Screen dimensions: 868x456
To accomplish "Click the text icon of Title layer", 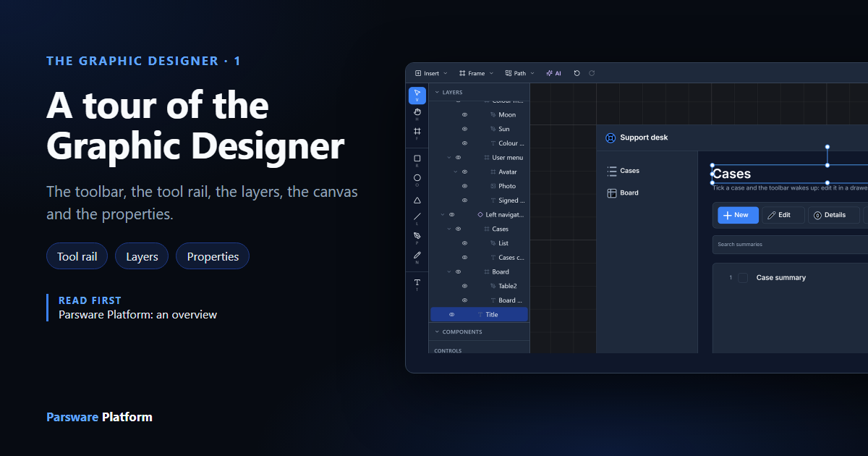I will coord(480,315).
